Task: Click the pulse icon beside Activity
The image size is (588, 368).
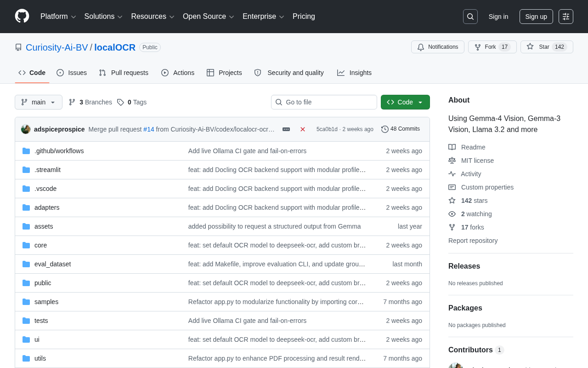Action: tap(452, 174)
